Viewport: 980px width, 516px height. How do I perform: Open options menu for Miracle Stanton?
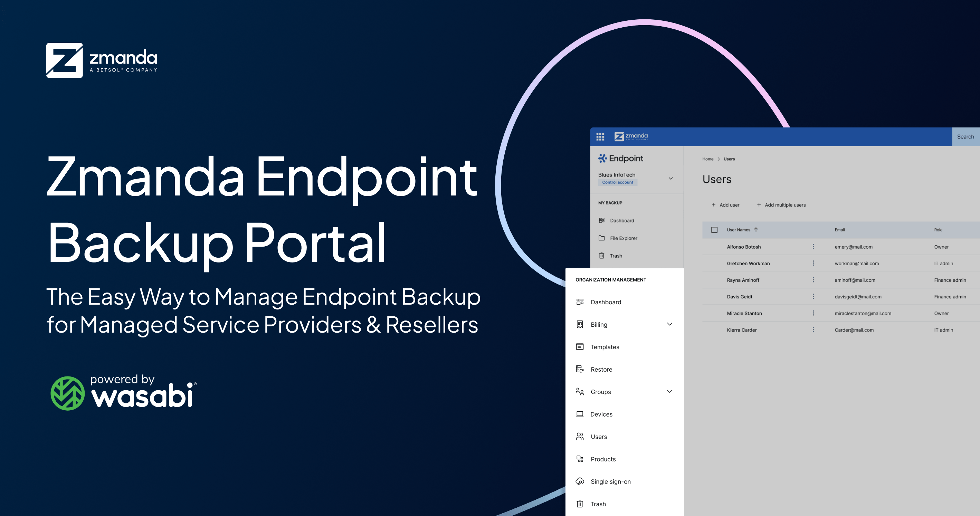(x=814, y=313)
